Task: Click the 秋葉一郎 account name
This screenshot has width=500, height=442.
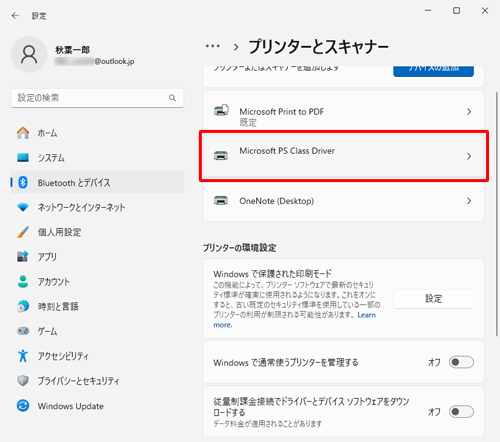Action: click(73, 50)
